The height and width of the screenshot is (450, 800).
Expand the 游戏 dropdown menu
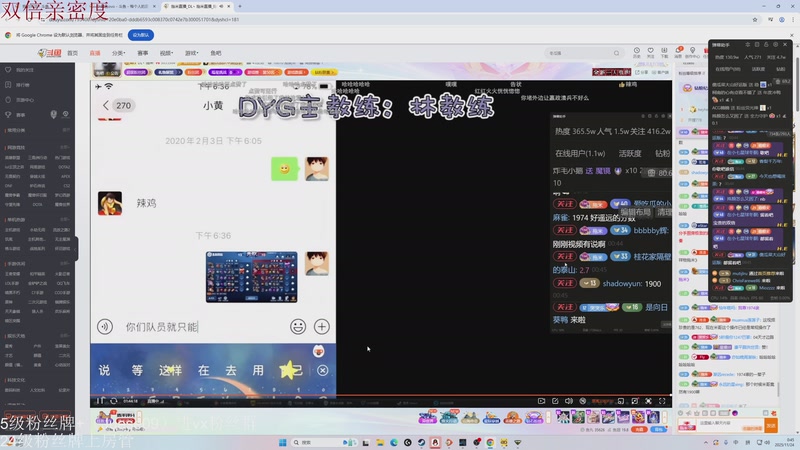[191, 53]
